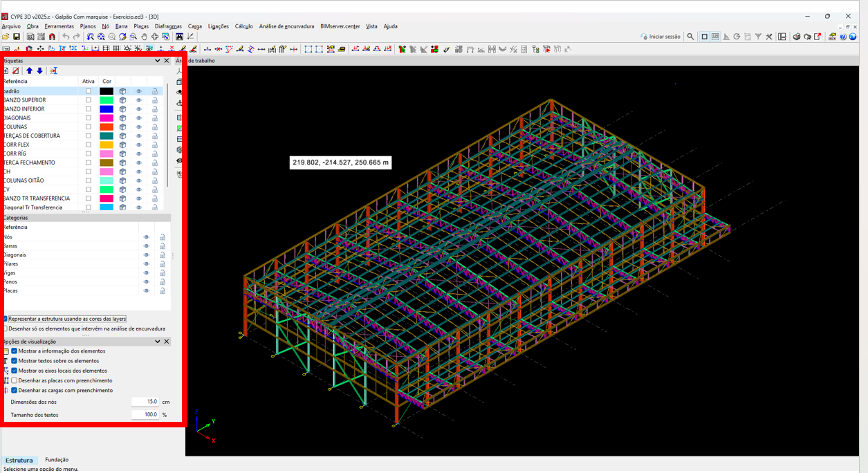The height and width of the screenshot is (473, 868).
Task: Open the Barra menu
Action: coord(122,26)
